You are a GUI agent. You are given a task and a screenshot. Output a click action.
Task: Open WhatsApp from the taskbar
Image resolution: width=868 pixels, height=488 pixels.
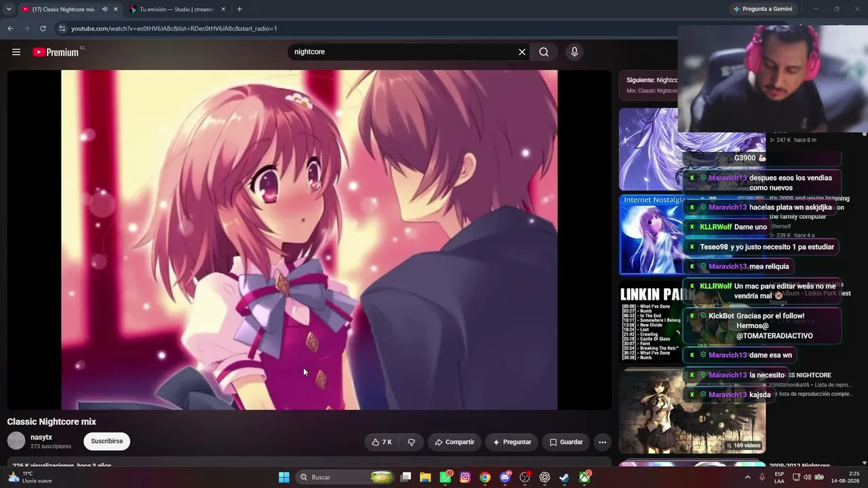tap(446, 477)
